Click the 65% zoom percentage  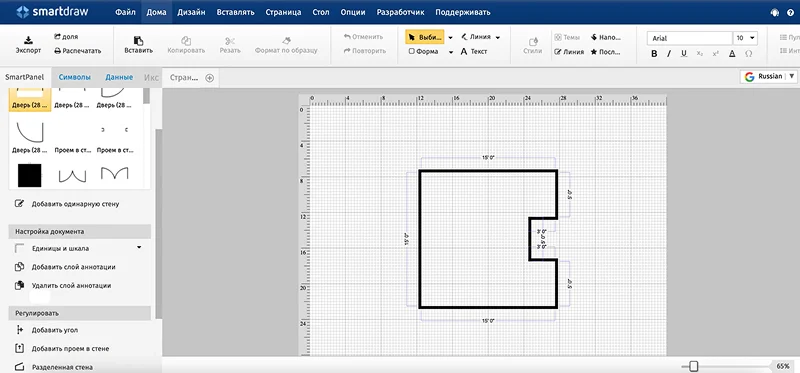[x=783, y=366]
